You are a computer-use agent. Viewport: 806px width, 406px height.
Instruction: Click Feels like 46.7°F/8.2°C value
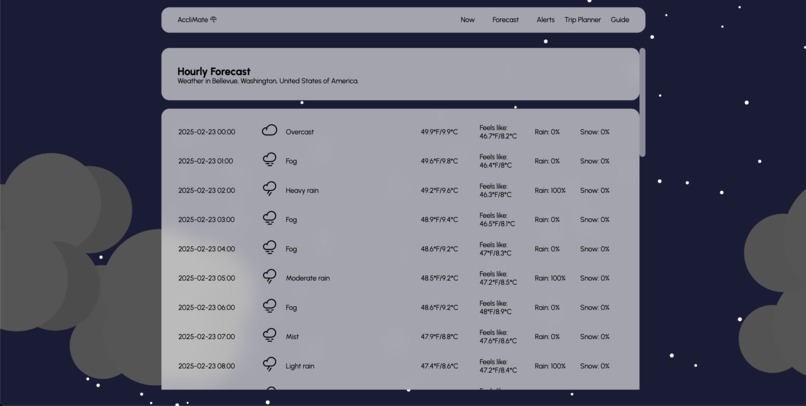(x=498, y=132)
